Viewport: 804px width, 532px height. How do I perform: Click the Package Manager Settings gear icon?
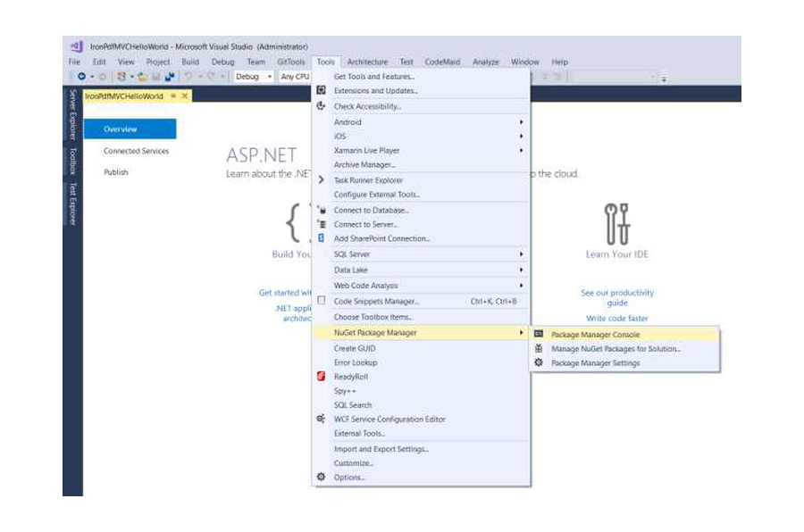pos(539,362)
